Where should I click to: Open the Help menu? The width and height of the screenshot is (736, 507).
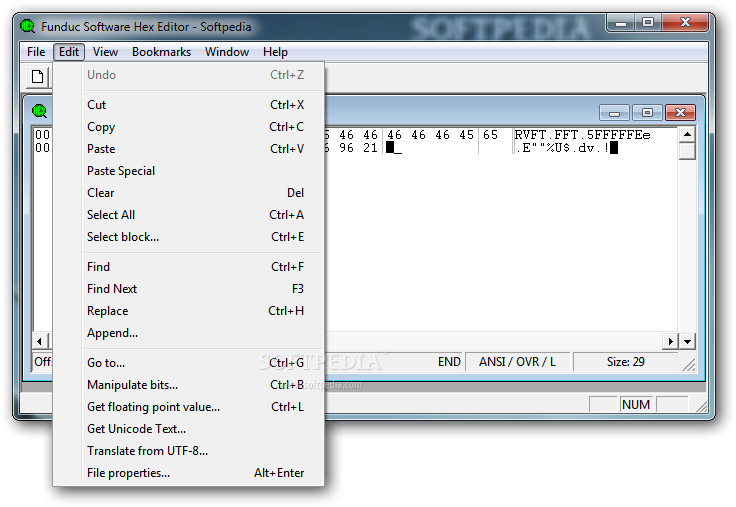point(275,52)
